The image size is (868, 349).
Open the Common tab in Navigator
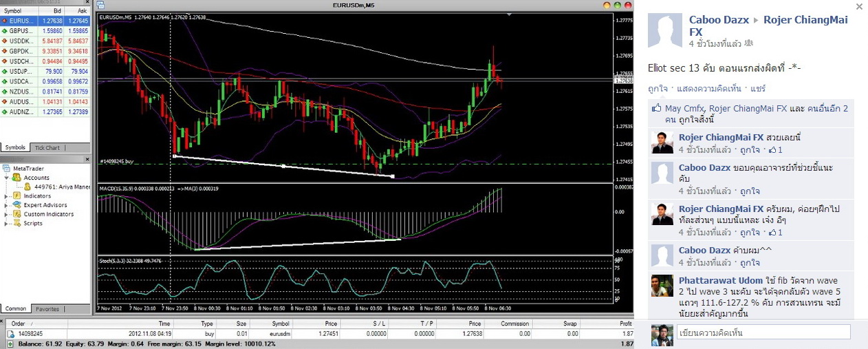[x=15, y=309]
